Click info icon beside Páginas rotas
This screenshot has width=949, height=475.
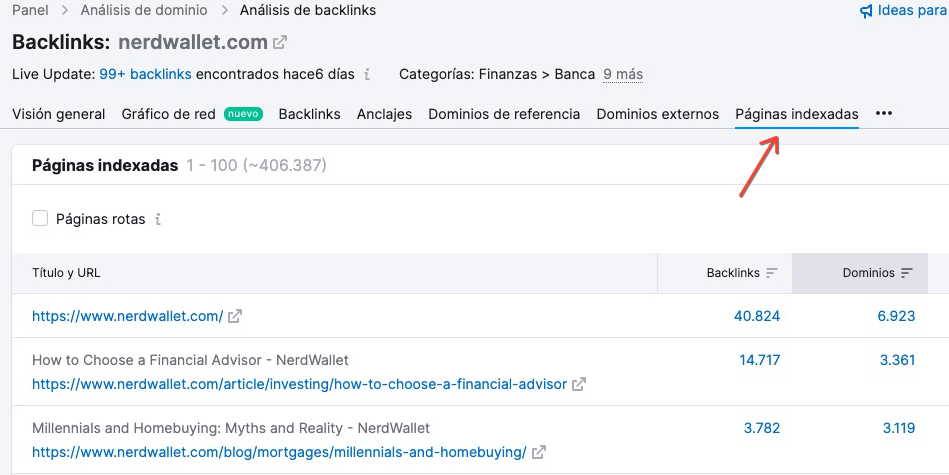[158, 219]
